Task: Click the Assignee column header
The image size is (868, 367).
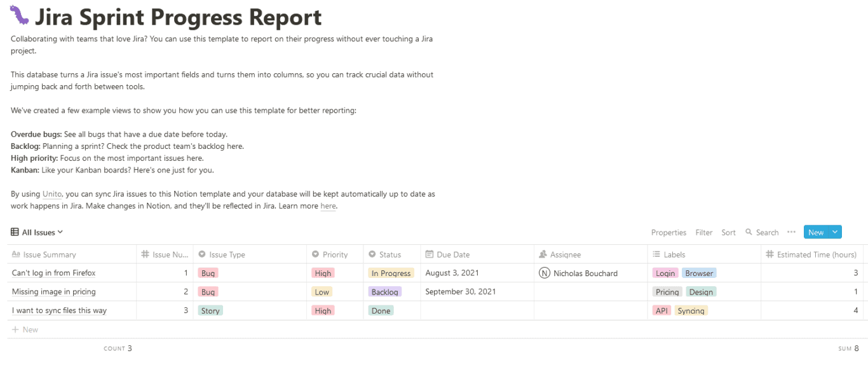Action: (x=591, y=254)
